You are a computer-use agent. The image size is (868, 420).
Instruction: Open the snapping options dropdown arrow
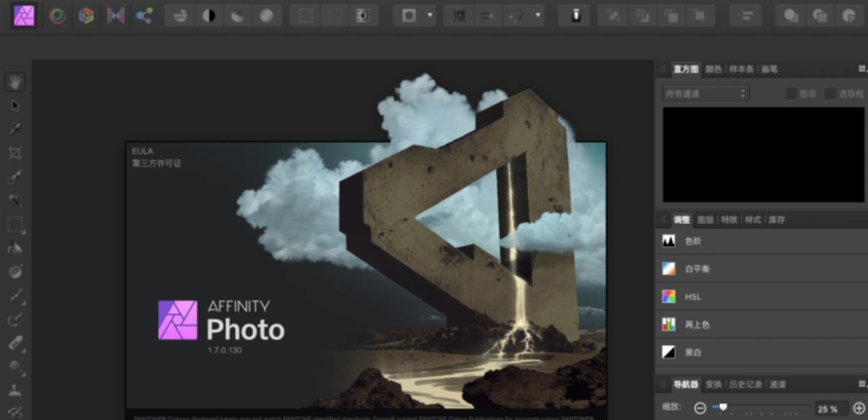point(538,16)
